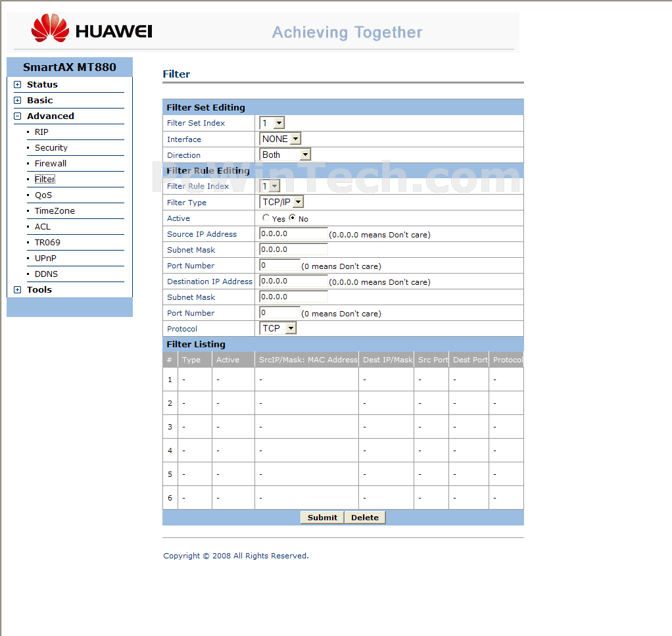This screenshot has width=672, height=636.
Task: Click the Dest IP/Mask column header
Action: (x=388, y=360)
